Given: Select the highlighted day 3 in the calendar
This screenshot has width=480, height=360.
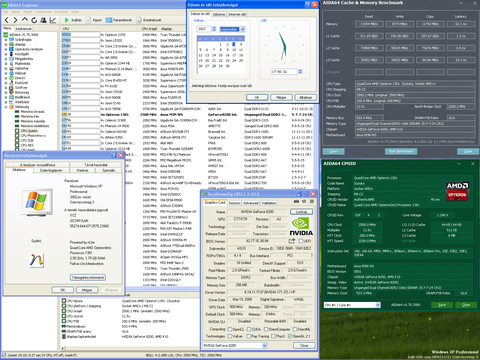Looking at the screenshot, I should (234, 44).
